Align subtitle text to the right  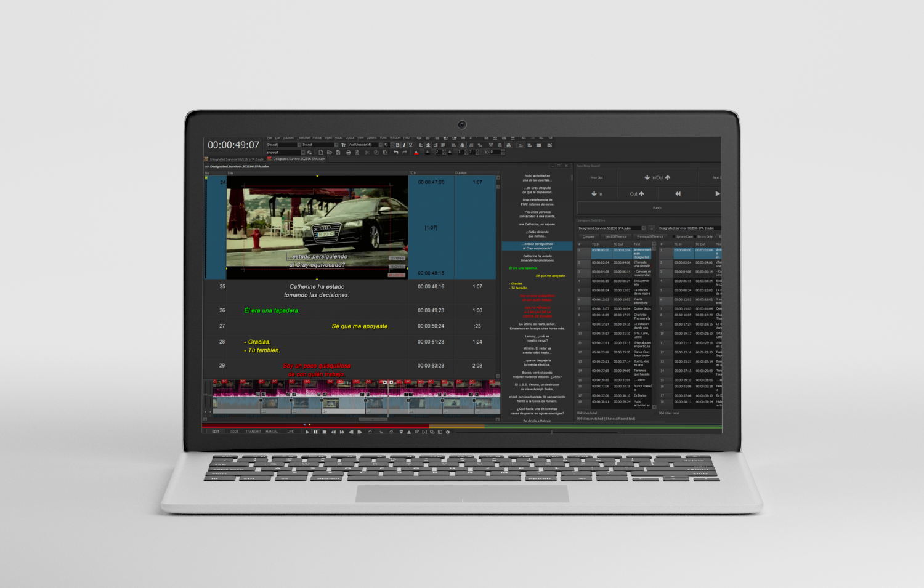[436, 145]
